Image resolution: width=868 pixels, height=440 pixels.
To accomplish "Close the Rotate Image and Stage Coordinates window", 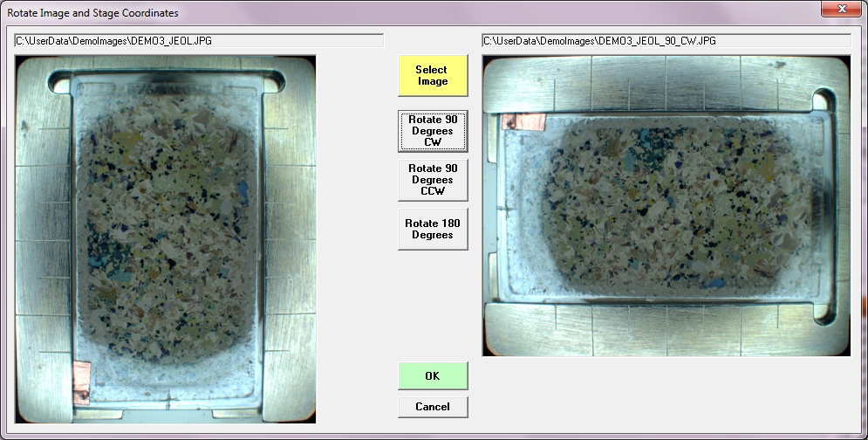I will tap(841, 9).
